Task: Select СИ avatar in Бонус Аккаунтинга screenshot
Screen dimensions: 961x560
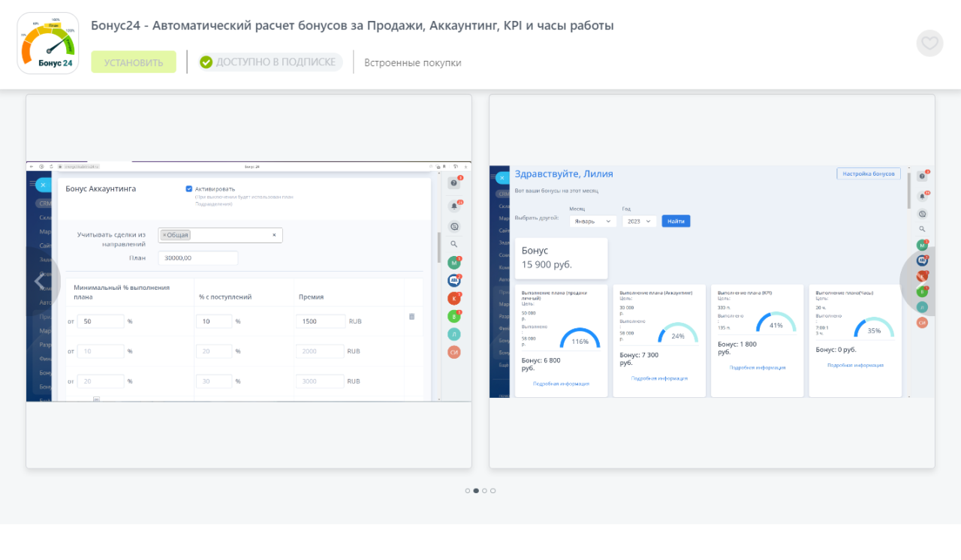Action: pyautogui.click(x=453, y=352)
